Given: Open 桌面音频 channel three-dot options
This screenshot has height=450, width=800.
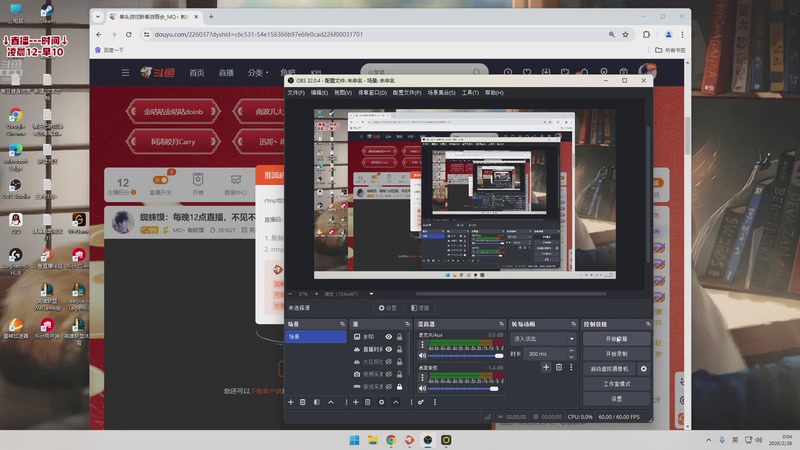Looking at the screenshot, I should (x=422, y=378).
